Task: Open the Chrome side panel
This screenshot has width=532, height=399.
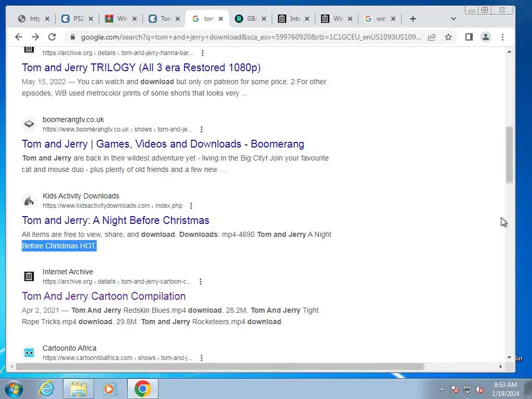Action: 469,37
